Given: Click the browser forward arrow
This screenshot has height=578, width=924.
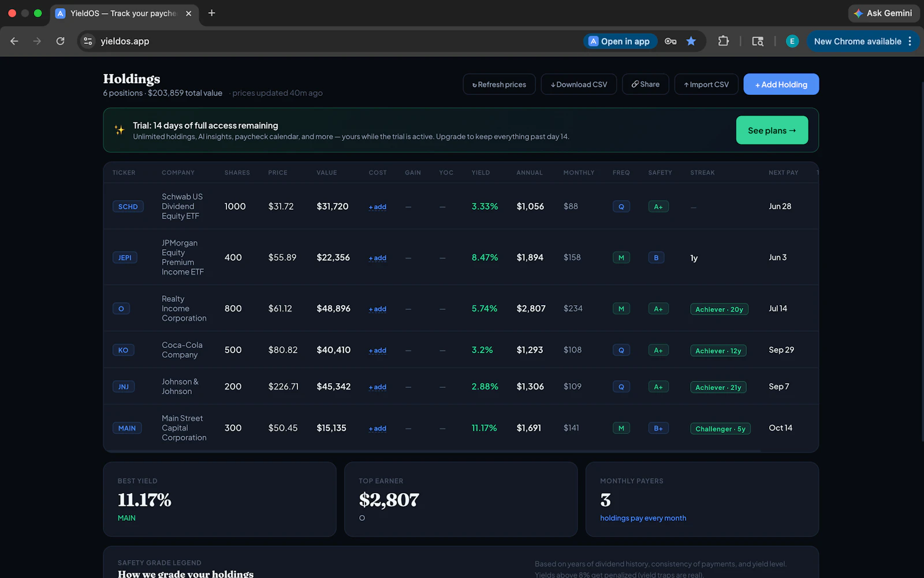Looking at the screenshot, I should tap(37, 41).
